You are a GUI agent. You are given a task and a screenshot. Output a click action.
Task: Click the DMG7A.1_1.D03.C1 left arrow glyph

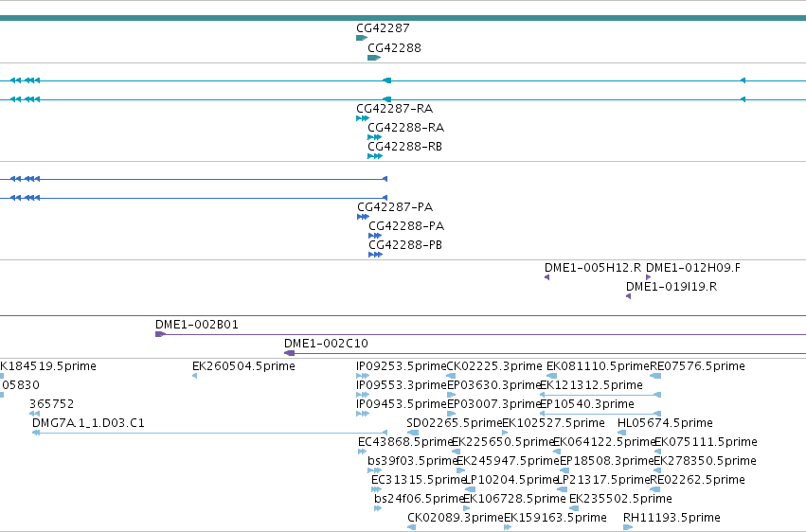tap(36, 433)
